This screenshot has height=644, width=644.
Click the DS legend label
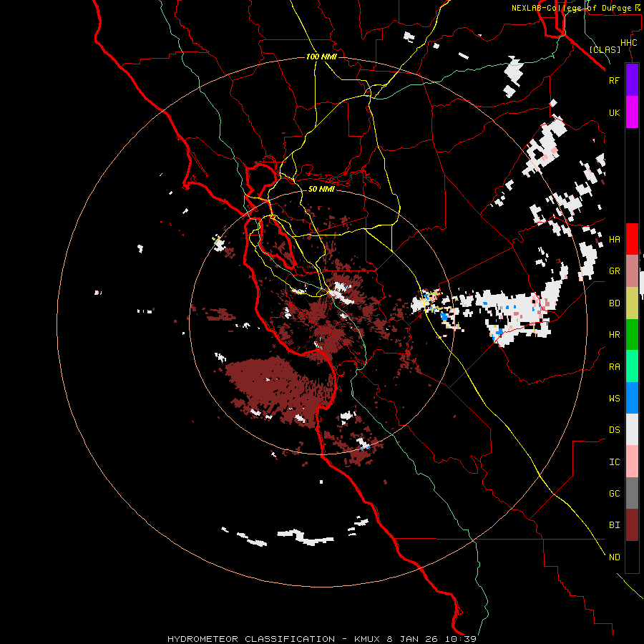pos(614,430)
